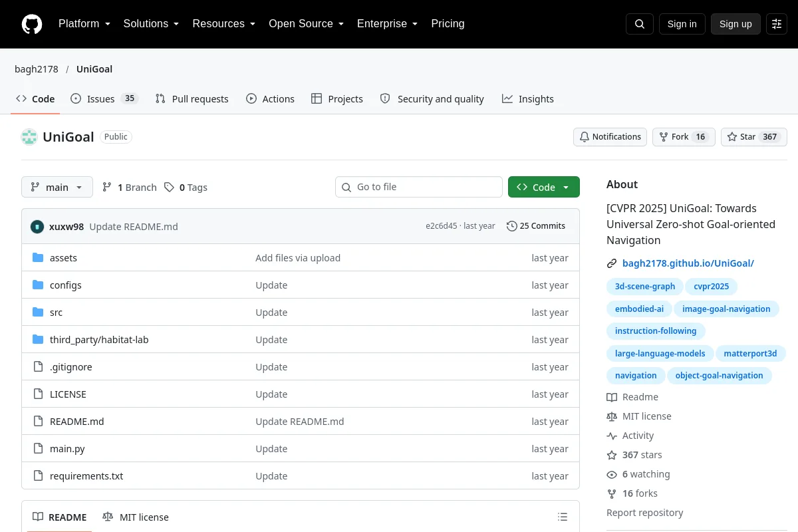Open the README.md file

pyautogui.click(x=77, y=422)
